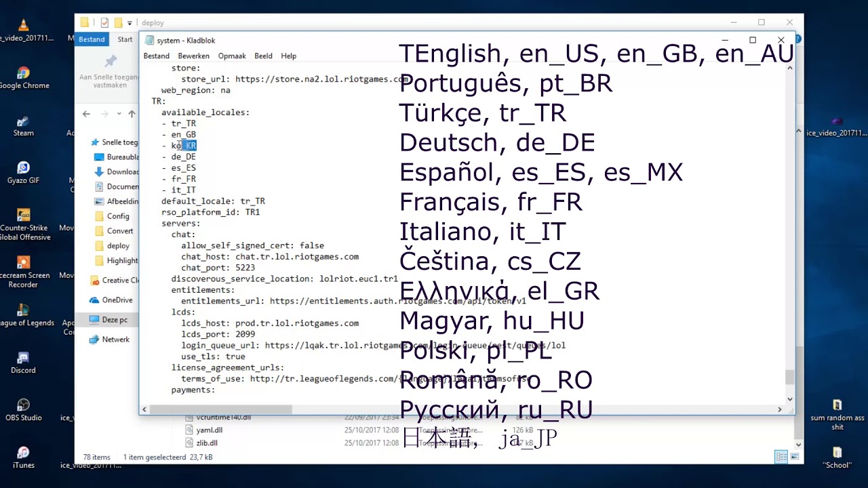Click the 'lcds_port: 2099' line

[218, 334]
